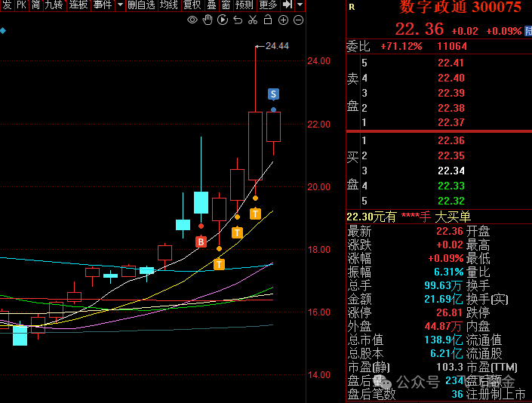This screenshot has height=403, width=532.
Task: Toggle the 均线 moving averages button
Action: point(169,5)
